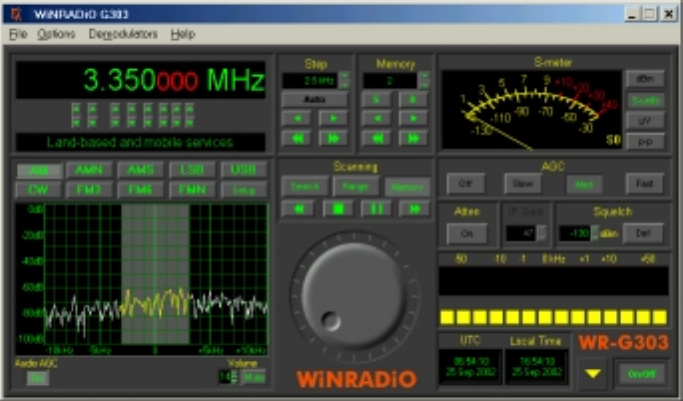Click down arrow below the rightmost frequency digit
This screenshot has width=683, height=401.
[189, 123]
